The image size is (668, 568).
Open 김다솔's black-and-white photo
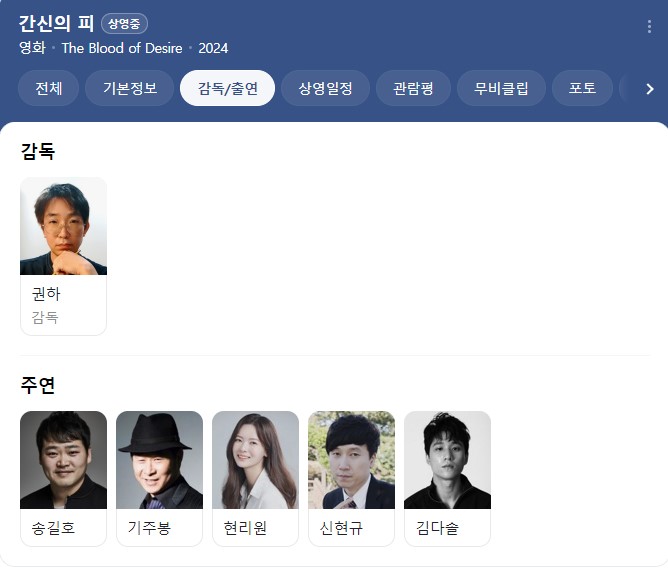447,460
